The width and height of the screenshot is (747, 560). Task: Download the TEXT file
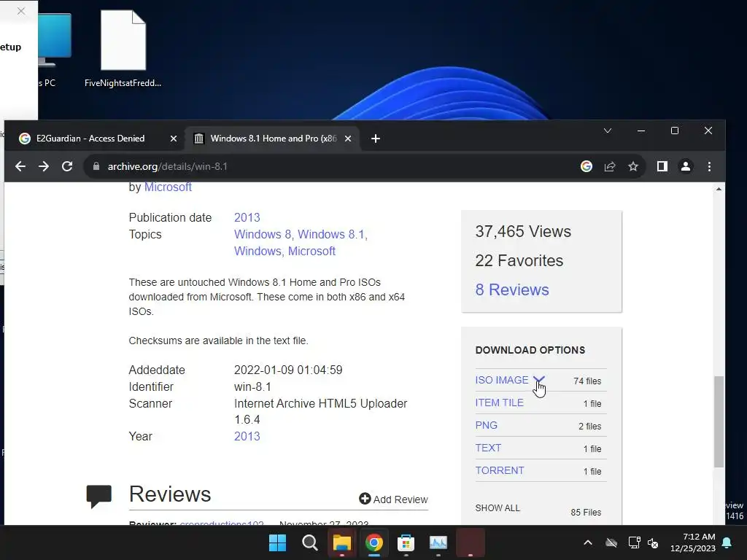(488, 448)
